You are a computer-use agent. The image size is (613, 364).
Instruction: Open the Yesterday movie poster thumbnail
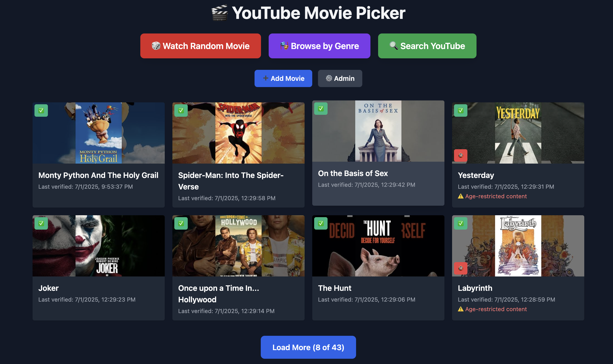[x=518, y=133]
